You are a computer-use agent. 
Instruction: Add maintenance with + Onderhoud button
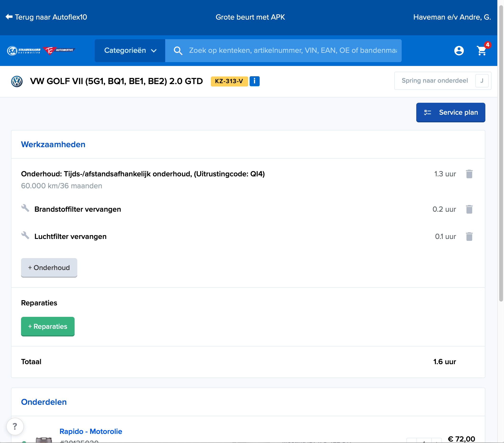(x=49, y=268)
